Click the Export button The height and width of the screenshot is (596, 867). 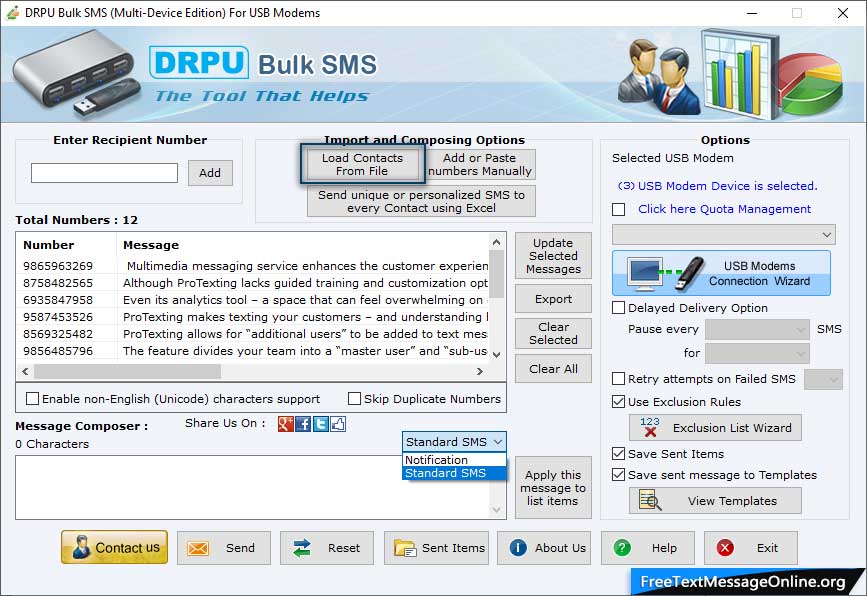(x=553, y=299)
